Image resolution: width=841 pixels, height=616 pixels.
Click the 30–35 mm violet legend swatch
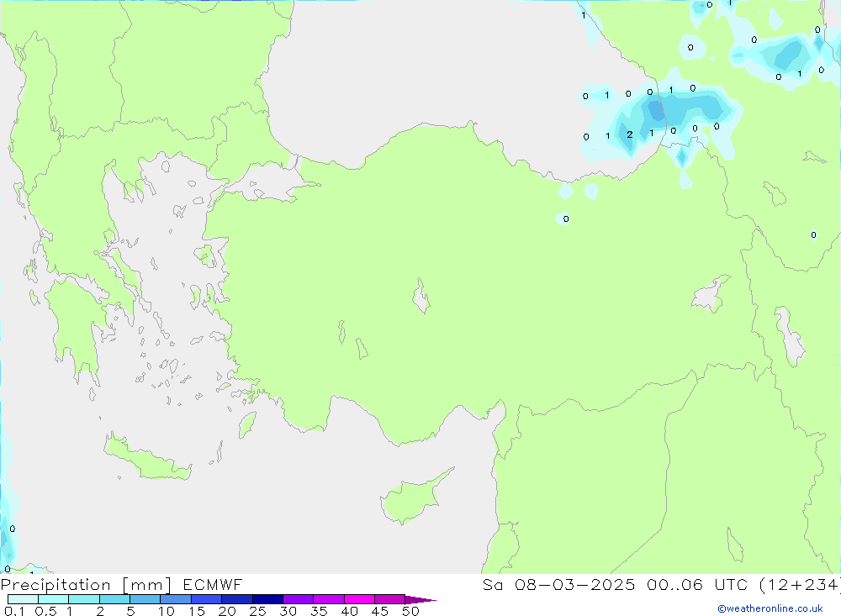(299, 599)
